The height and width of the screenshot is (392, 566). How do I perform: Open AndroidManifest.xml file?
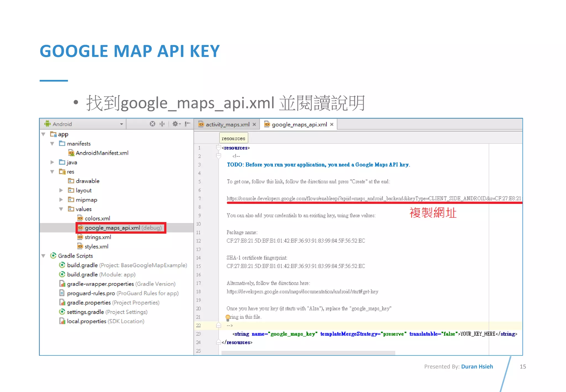click(102, 153)
